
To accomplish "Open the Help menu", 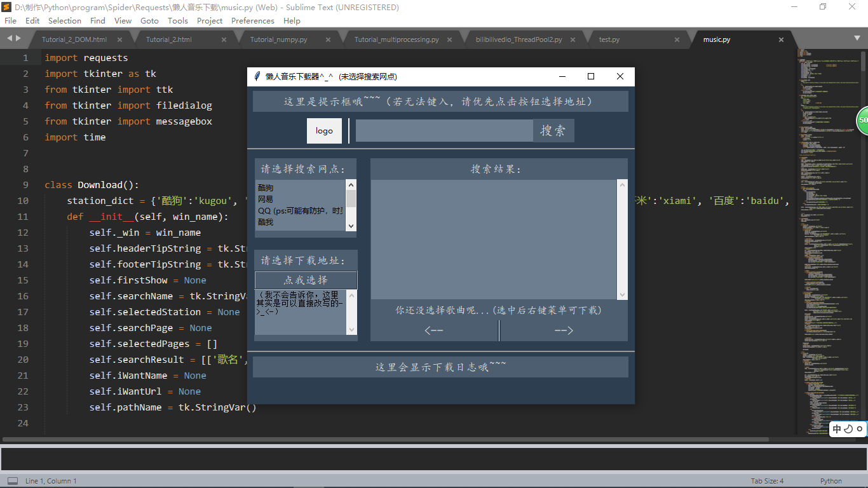I will pyautogui.click(x=292, y=20).
